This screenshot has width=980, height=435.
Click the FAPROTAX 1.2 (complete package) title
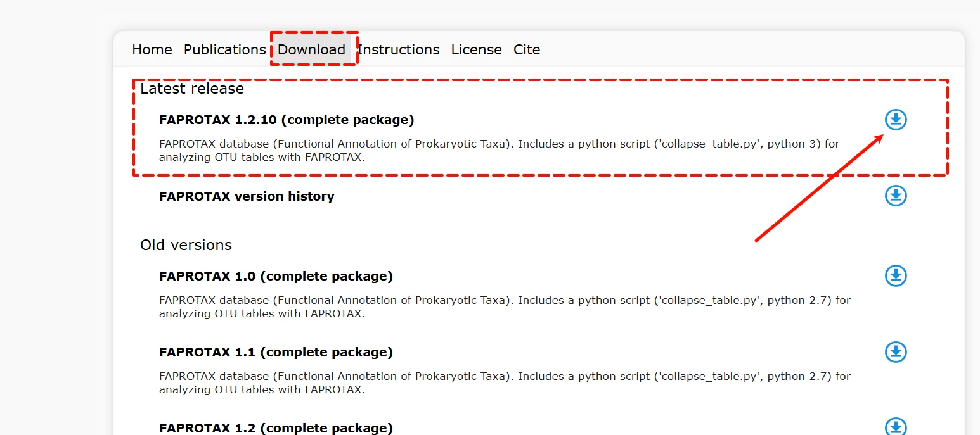[x=276, y=428]
